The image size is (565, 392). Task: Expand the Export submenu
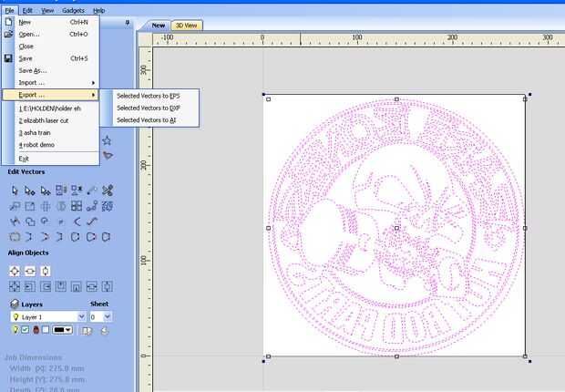[50, 95]
